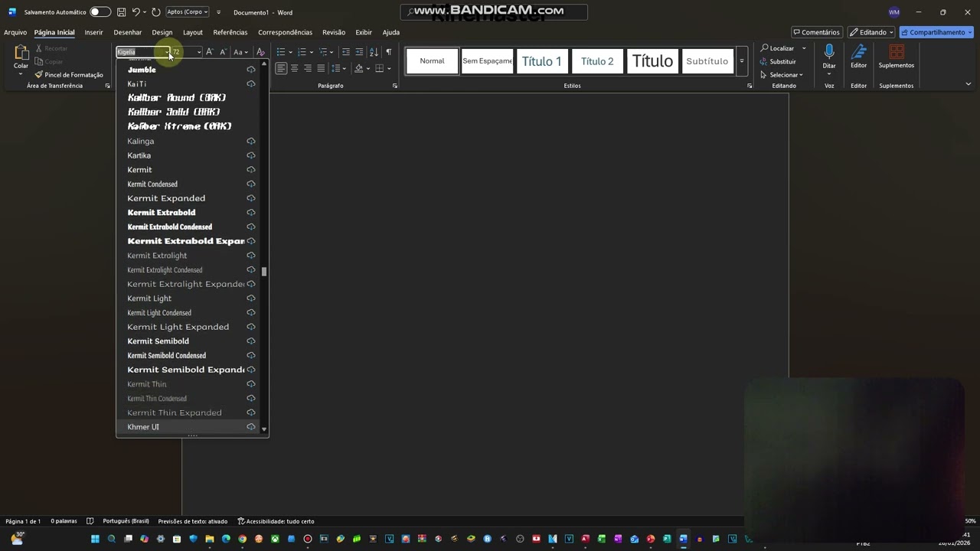Decrease paragraph indent
Image resolution: width=980 pixels, height=551 pixels.
coord(346,52)
